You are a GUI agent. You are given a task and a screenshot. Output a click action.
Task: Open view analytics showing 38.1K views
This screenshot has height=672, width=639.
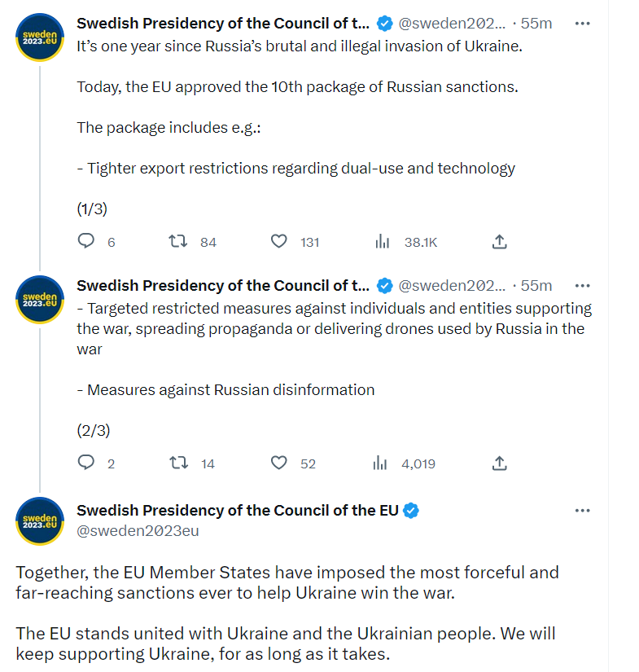pyautogui.click(x=381, y=241)
